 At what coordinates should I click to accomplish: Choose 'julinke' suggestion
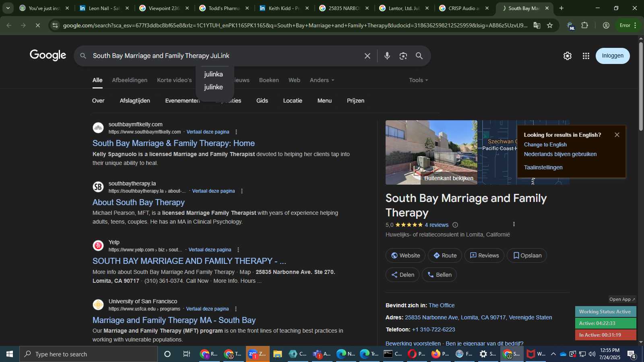point(213,87)
